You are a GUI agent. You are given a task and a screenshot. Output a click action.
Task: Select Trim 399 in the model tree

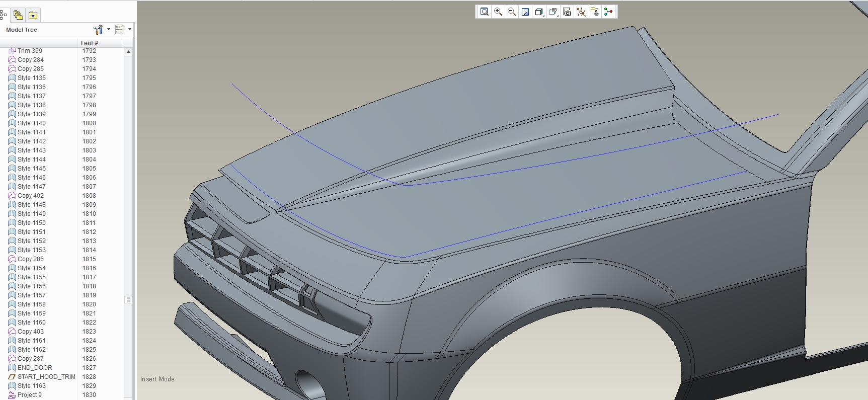coord(30,51)
